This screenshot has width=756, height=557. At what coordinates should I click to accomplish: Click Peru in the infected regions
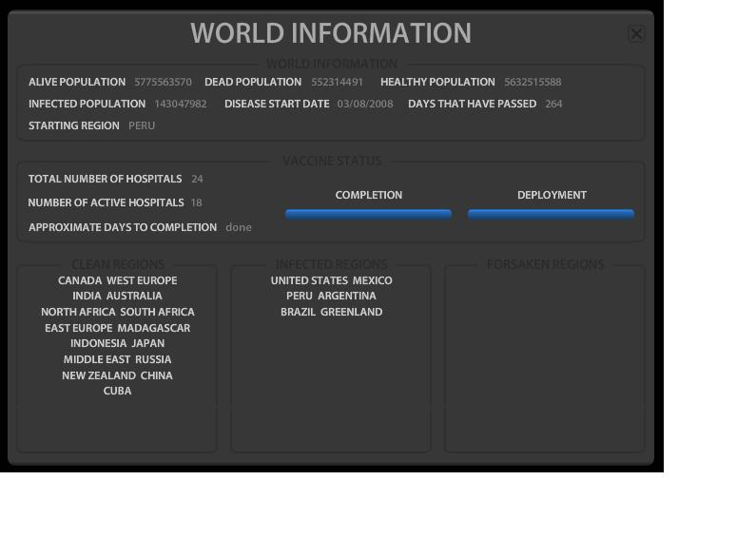[299, 296]
